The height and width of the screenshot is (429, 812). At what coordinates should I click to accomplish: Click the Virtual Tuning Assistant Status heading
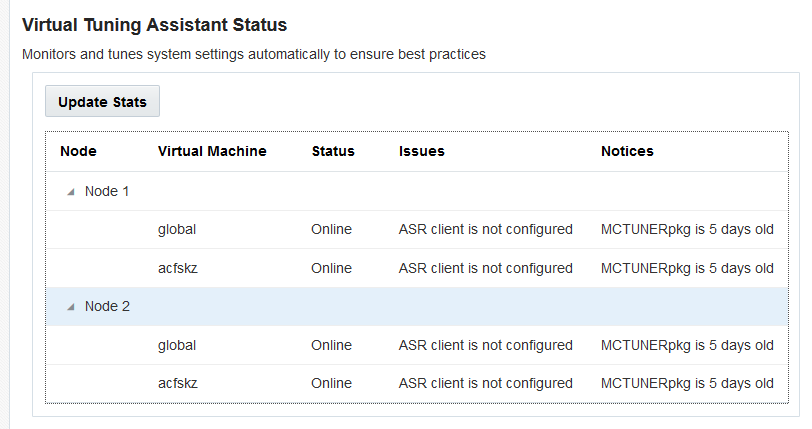154,23
